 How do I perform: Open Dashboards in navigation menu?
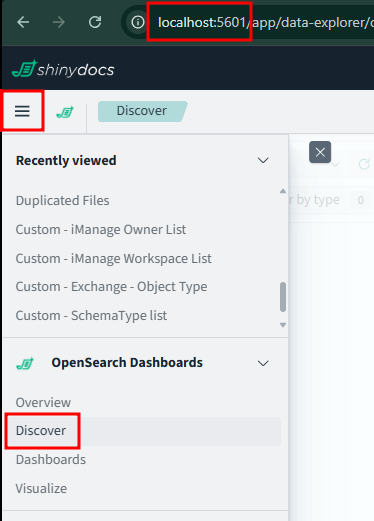51,460
